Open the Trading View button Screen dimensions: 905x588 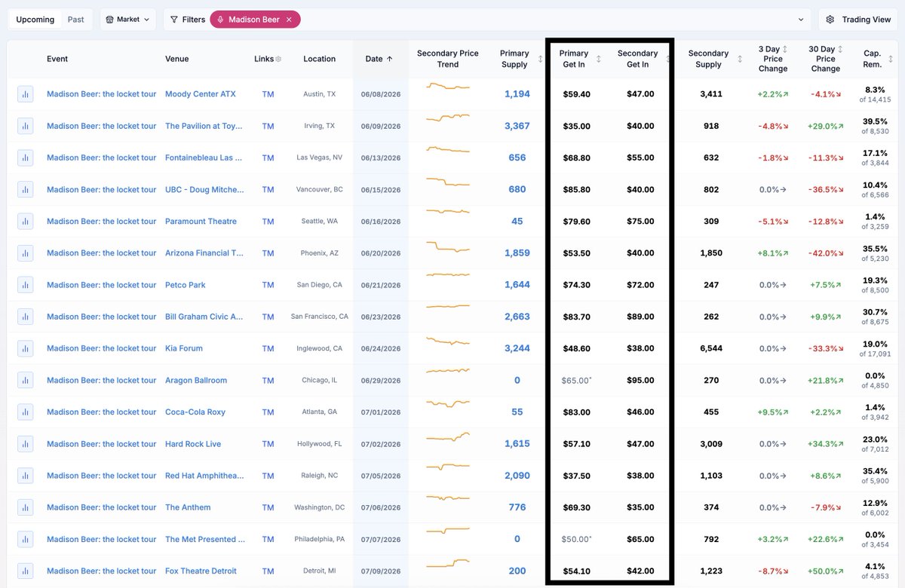(858, 20)
